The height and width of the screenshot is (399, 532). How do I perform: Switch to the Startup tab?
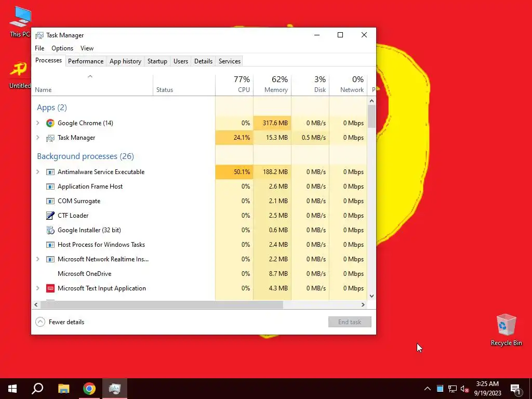pos(157,61)
